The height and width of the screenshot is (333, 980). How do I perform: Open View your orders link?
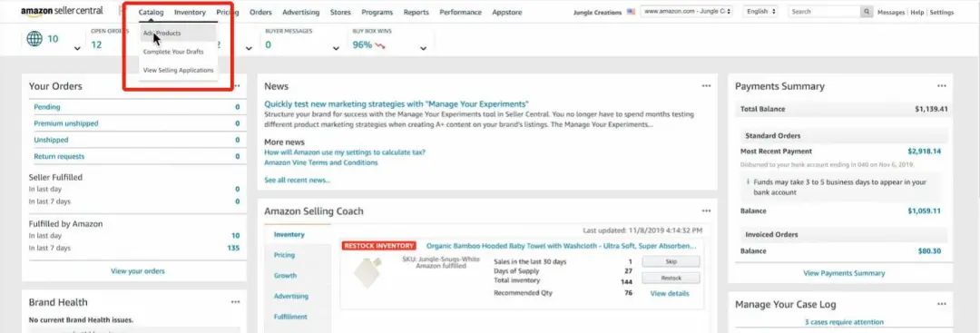pos(138,271)
